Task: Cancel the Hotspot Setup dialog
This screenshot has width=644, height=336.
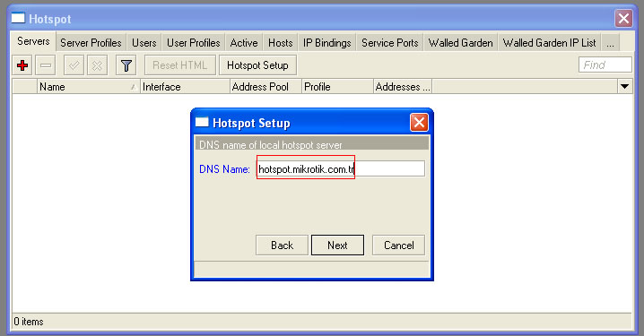Action: coord(398,246)
